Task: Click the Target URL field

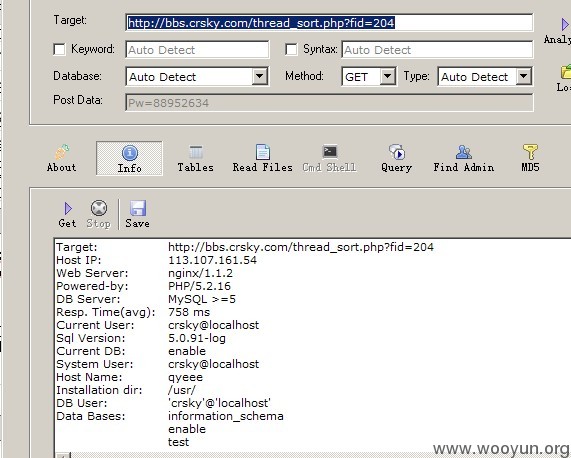Action: (329, 23)
